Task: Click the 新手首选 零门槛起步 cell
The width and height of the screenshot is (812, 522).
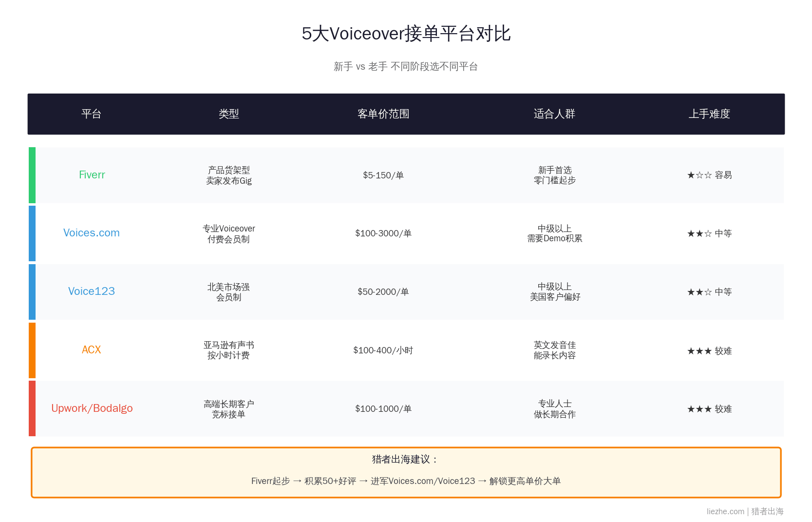Action: pyautogui.click(x=554, y=175)
